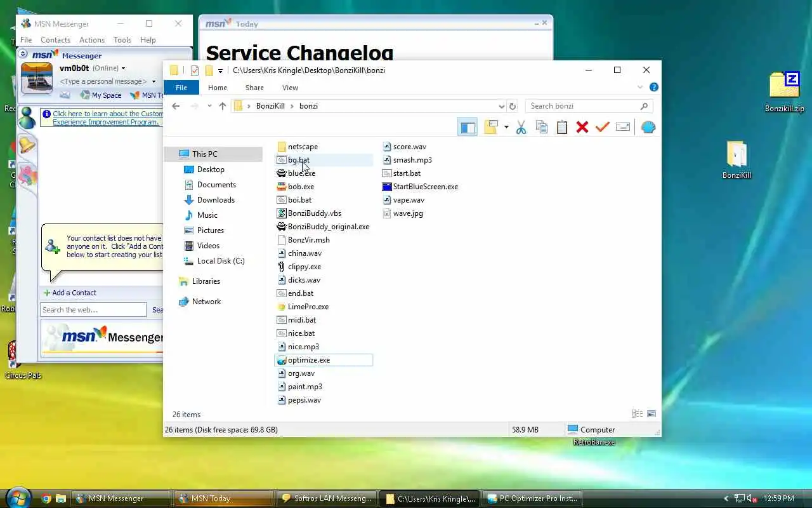Select Network in navigation pane
Image resolution: width=812 pixels, height=508 pixels.
(x=206, y=302)
